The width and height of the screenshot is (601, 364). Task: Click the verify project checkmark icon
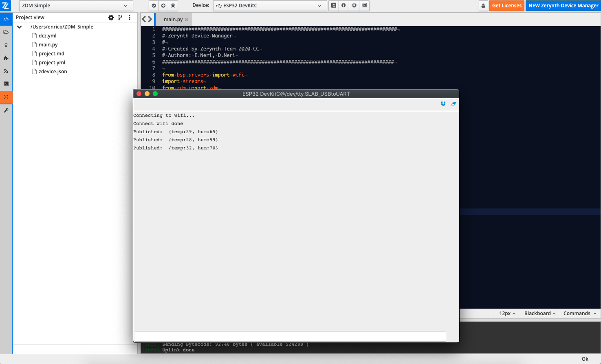pos(154,6)
